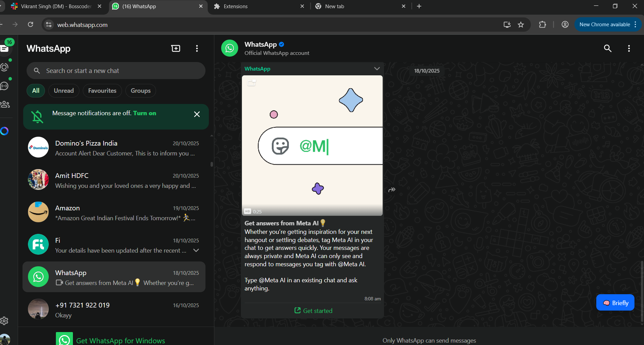
Task: Click the install app icon in address bar
Action: 507,25
